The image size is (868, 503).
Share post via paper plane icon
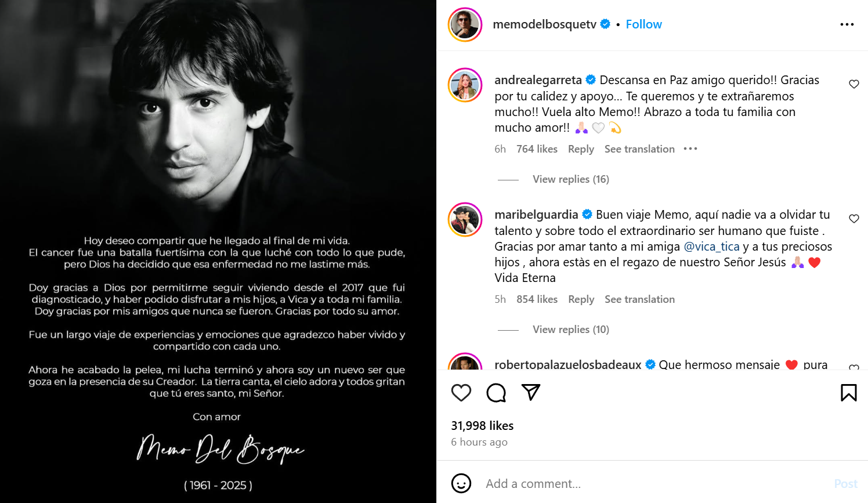(x=531, y=392)
